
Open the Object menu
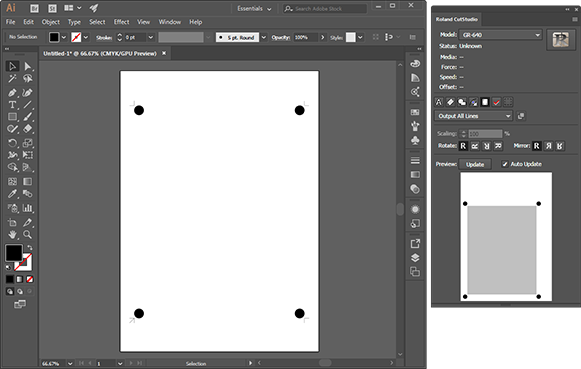(x=51, y=22)
